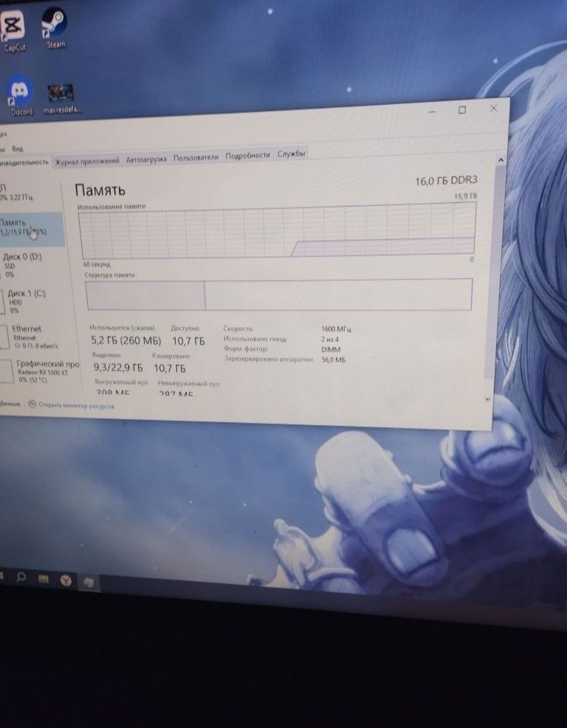Select Графический процессор Radeon RX 5500 XT

(39, 371)
